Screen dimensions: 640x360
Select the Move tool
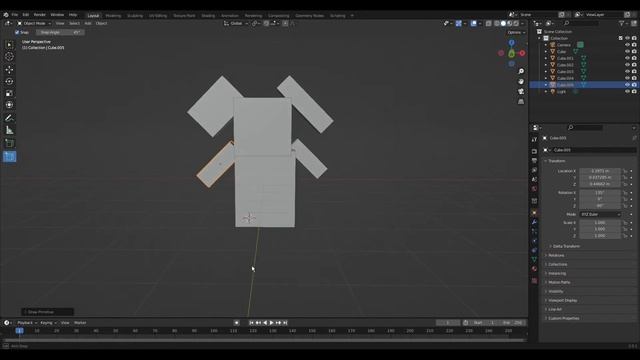tap(9, 69)
